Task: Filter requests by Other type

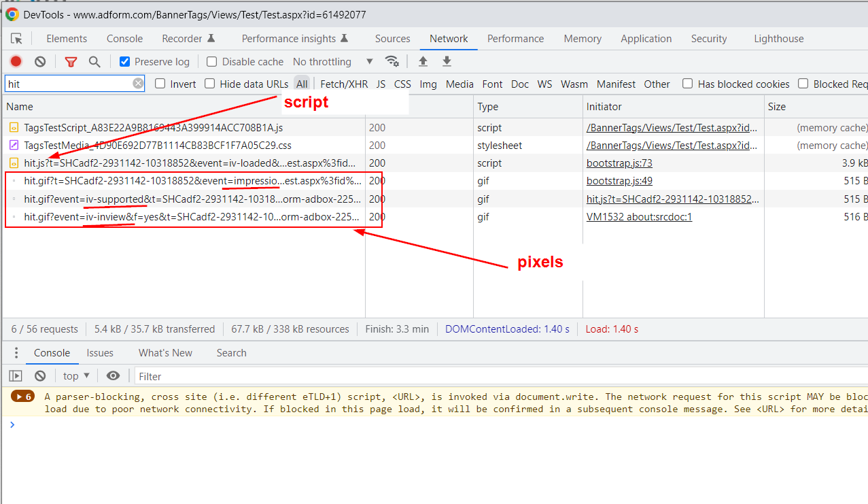Action: pos(657,84)
